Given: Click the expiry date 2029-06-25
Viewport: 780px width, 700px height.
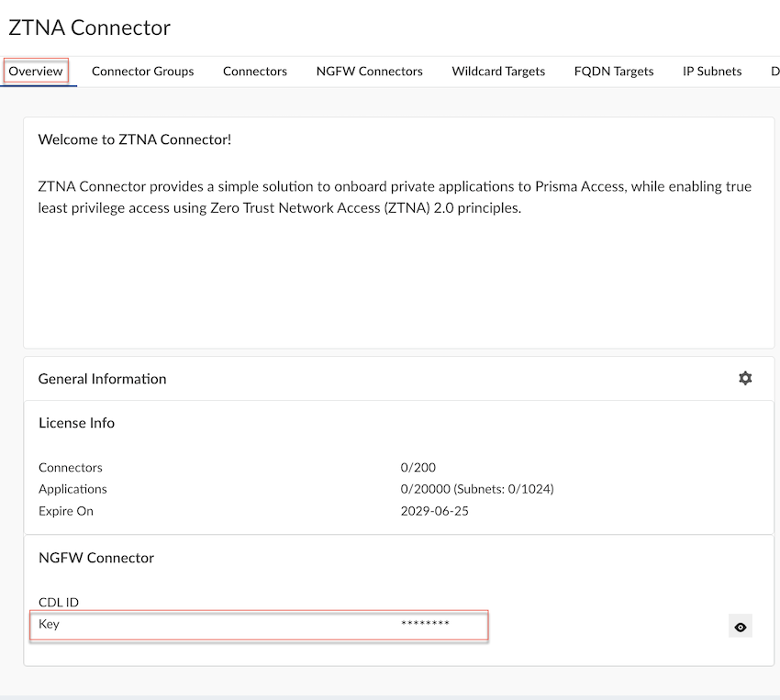Looking at the screenshot, I should pyautogui.click(x=434, y=511).
